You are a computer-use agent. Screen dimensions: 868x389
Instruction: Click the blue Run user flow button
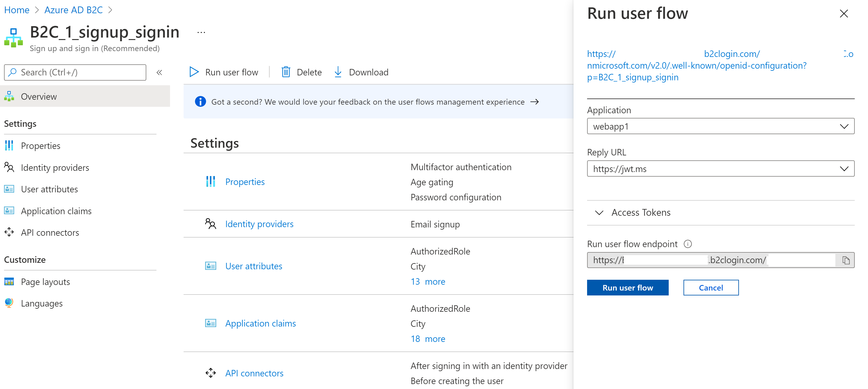click(627, 288)
